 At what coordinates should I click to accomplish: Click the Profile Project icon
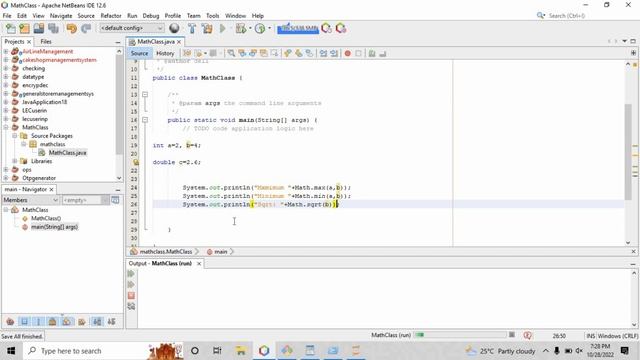(260, 29)
